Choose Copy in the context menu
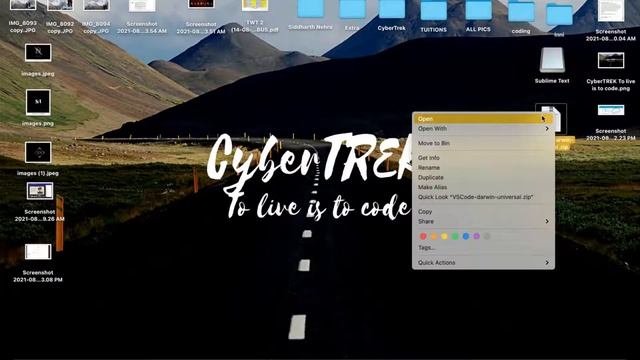The height and width of the screenshot is (360, 640). [x=483, y=212]
